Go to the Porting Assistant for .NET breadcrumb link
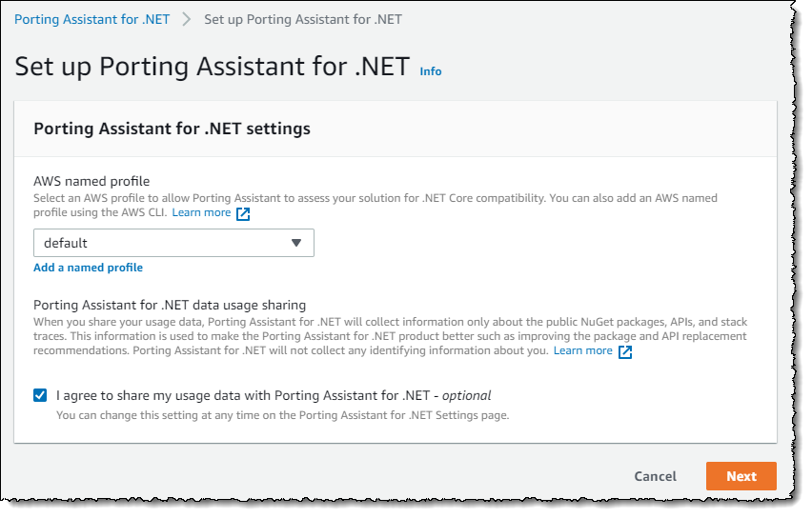 pyautogui.click(x=92, y=20)
